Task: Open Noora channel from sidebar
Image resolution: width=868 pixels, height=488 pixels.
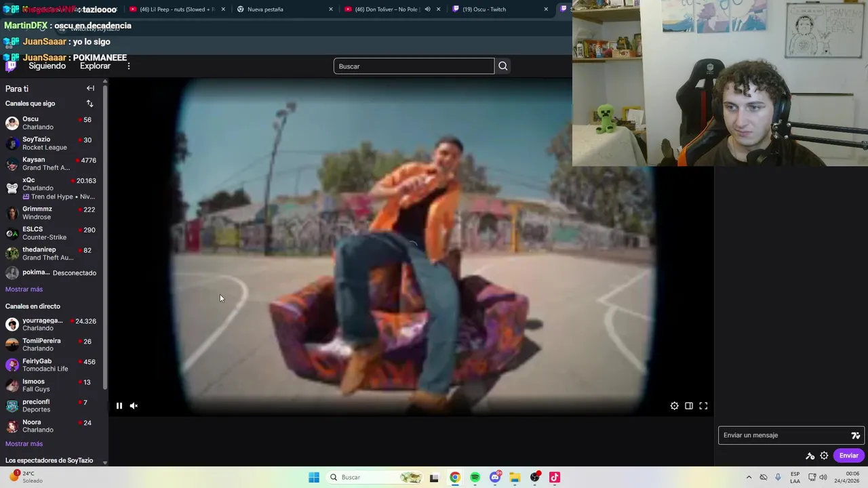Action: (x=53, y=426)
